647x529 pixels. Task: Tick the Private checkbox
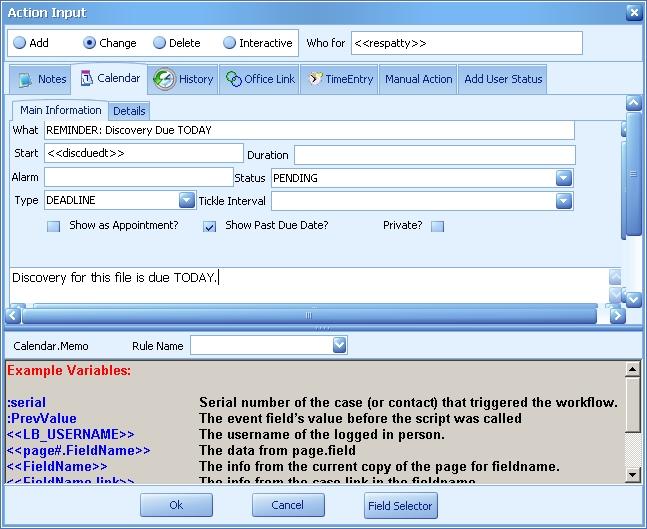[437, 226]
